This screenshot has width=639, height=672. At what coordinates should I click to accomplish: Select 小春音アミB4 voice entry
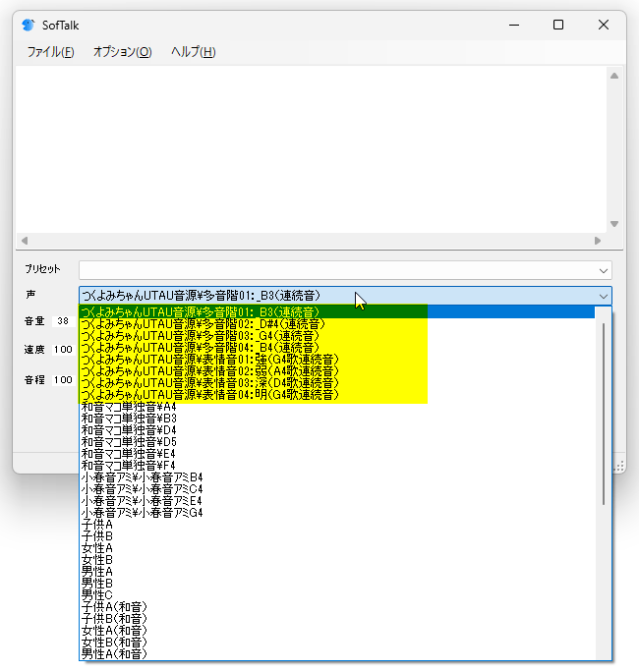pos(142,476)
